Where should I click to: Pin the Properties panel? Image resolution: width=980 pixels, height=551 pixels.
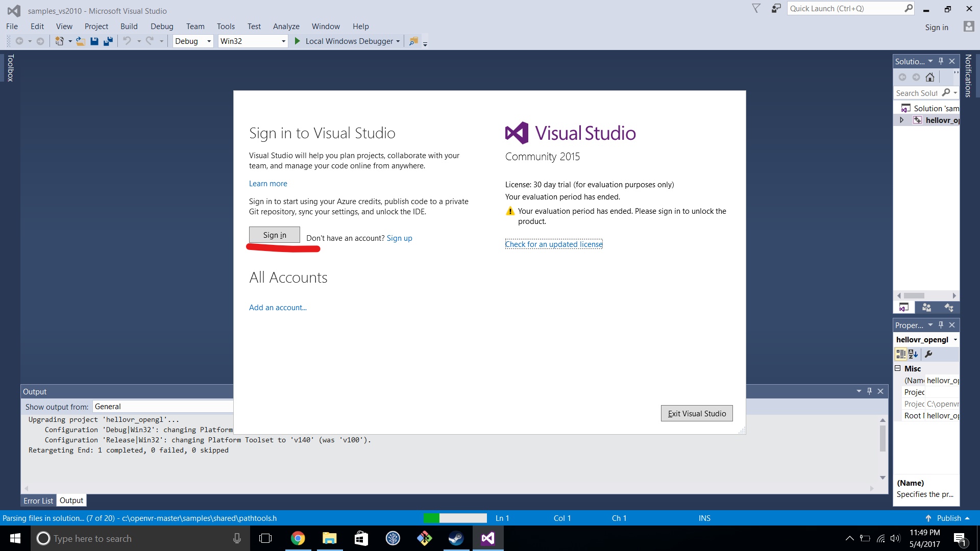(941, 325)
